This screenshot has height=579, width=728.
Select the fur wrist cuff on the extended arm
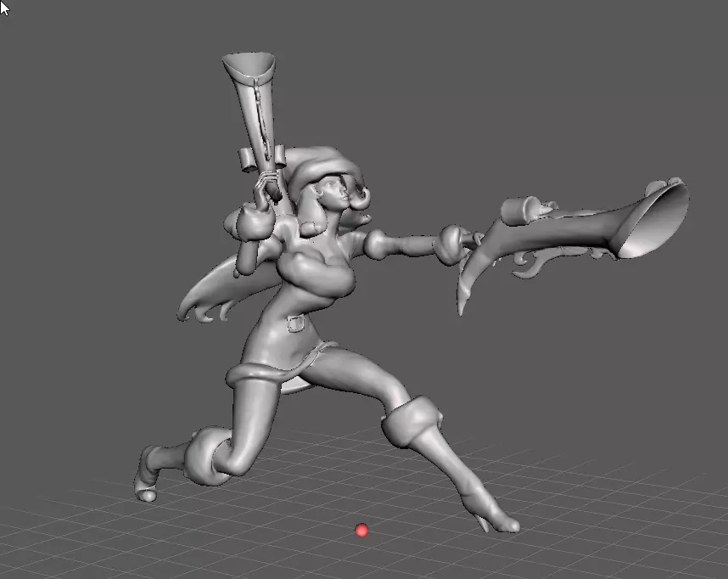click(450, 244)
